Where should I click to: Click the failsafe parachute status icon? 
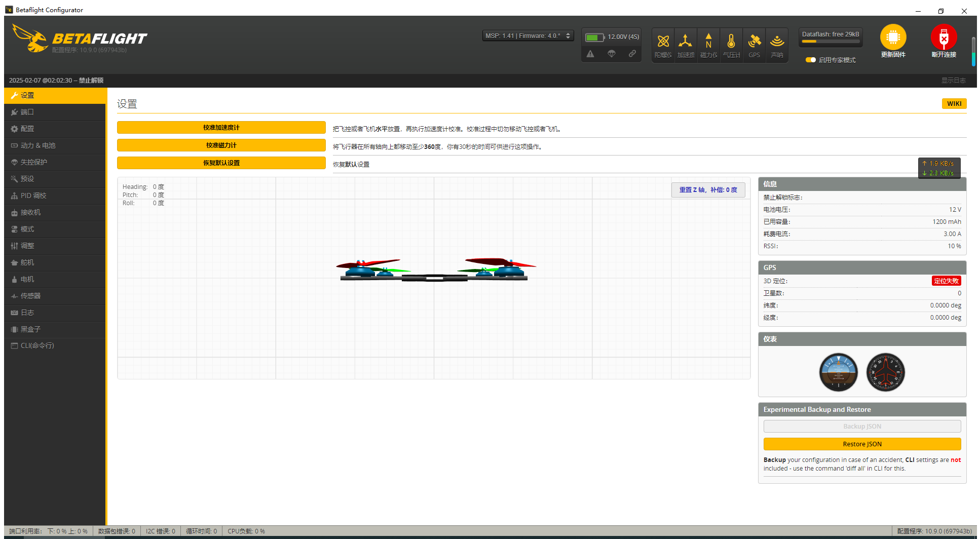612,54
